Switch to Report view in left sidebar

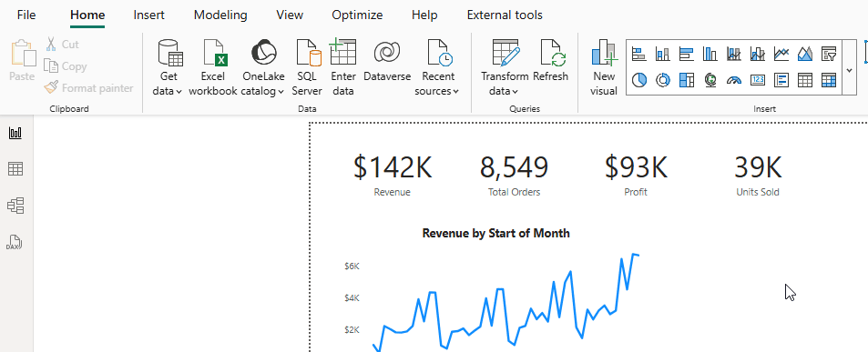pos(15,133)
